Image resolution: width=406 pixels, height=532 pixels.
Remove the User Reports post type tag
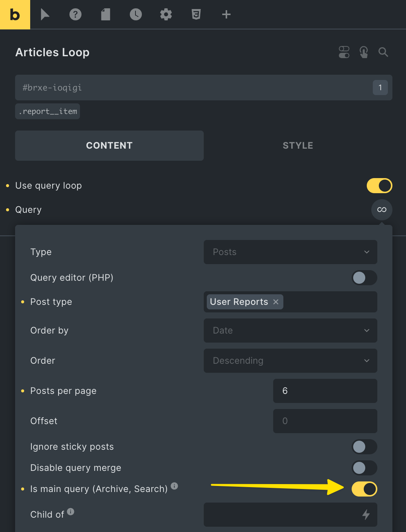[x=275, y=302]
